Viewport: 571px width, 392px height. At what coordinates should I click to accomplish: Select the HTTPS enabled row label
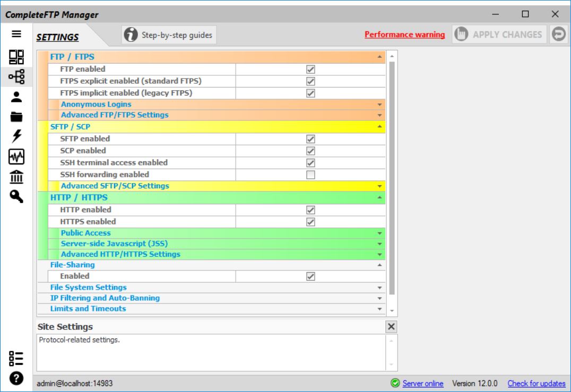click(88, 221)
